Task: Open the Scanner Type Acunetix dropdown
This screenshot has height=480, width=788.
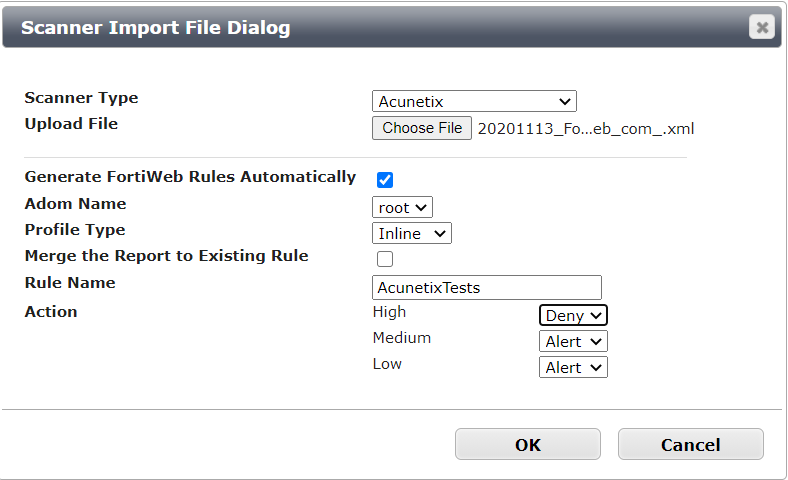Action: pos(474,101)
